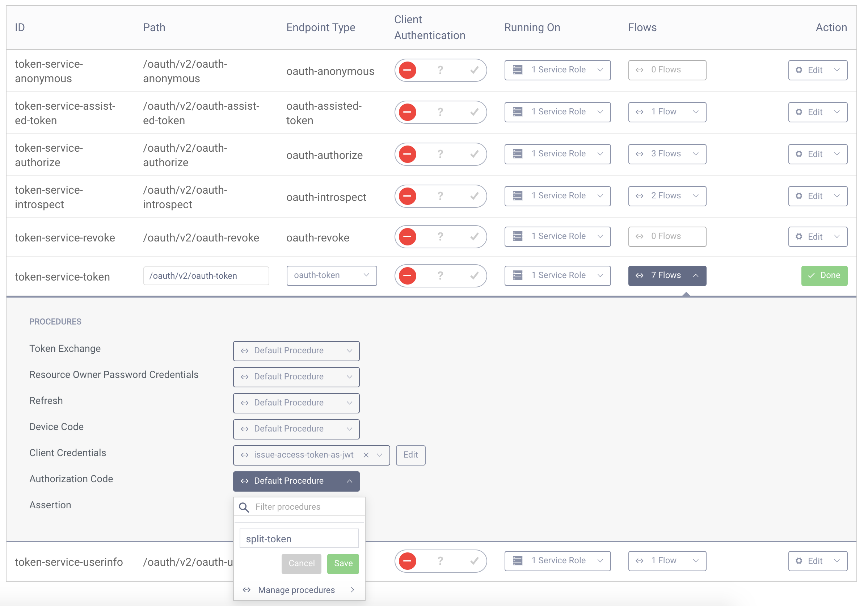Image resolution: width=868 pixels, height=606 pixels.
Task: Save the split-token procedure name
Action: pos(342,563)
